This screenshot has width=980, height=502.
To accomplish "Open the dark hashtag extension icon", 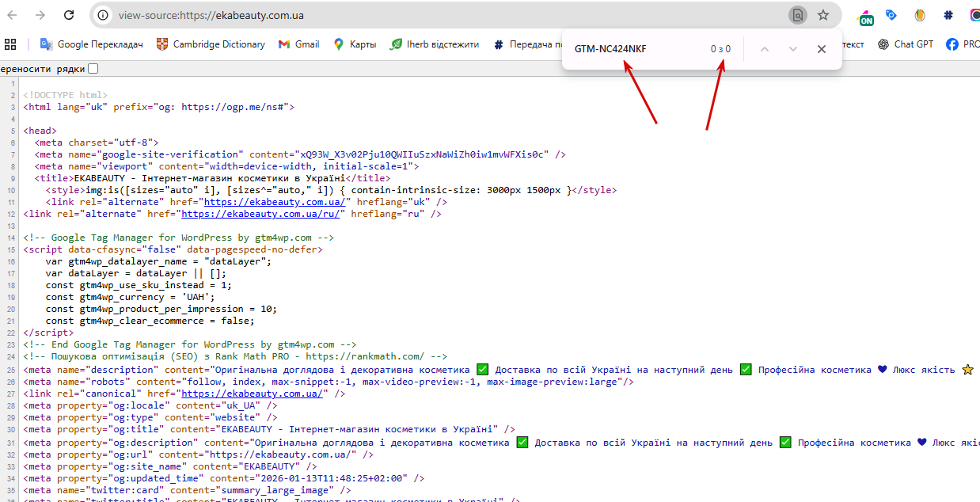I will (948, 15).
